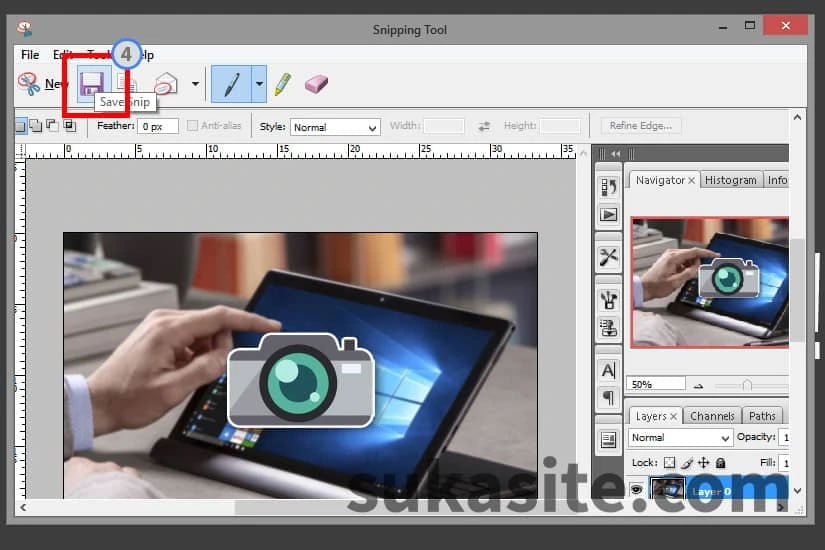This screenshot has width=825, height=550.
Task: Switch to the Layers tab
Action: (x=651, y=416)
